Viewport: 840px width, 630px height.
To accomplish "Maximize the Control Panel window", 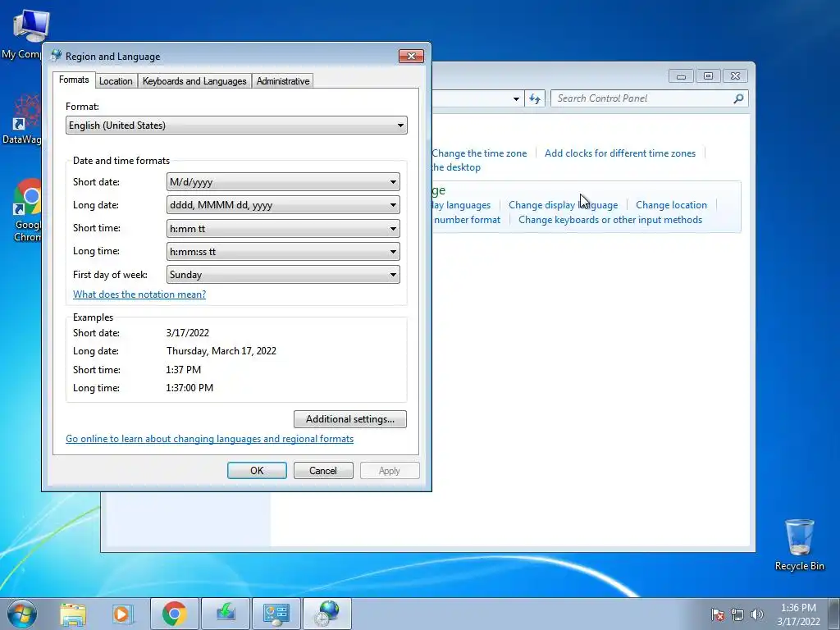I will [x=708, y=76].
